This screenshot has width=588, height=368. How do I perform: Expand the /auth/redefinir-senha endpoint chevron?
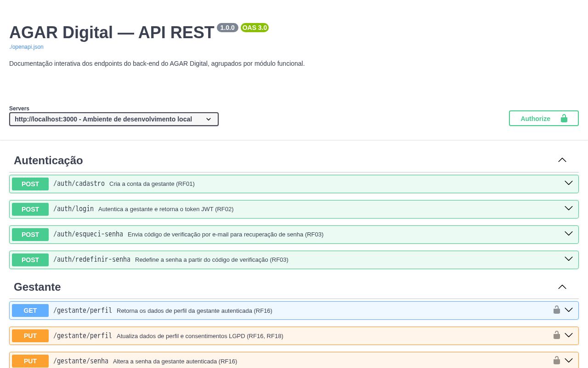(569, 259)
